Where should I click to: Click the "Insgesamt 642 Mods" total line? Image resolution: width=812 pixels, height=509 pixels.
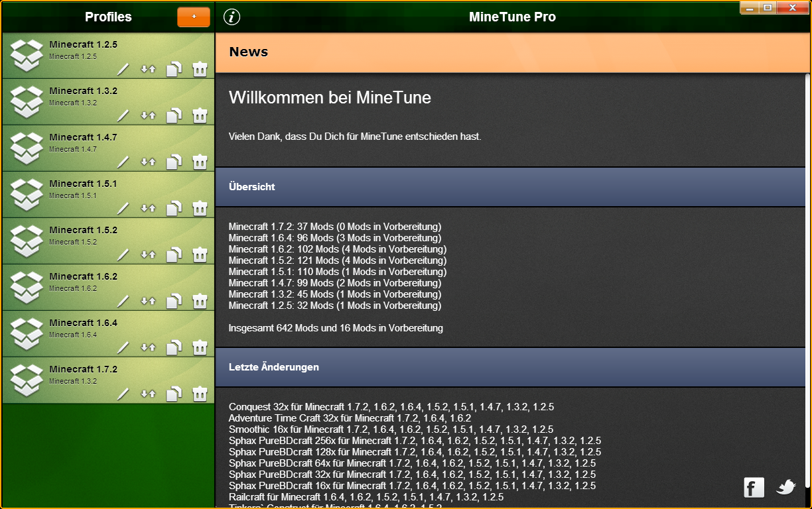pos(336,328)
